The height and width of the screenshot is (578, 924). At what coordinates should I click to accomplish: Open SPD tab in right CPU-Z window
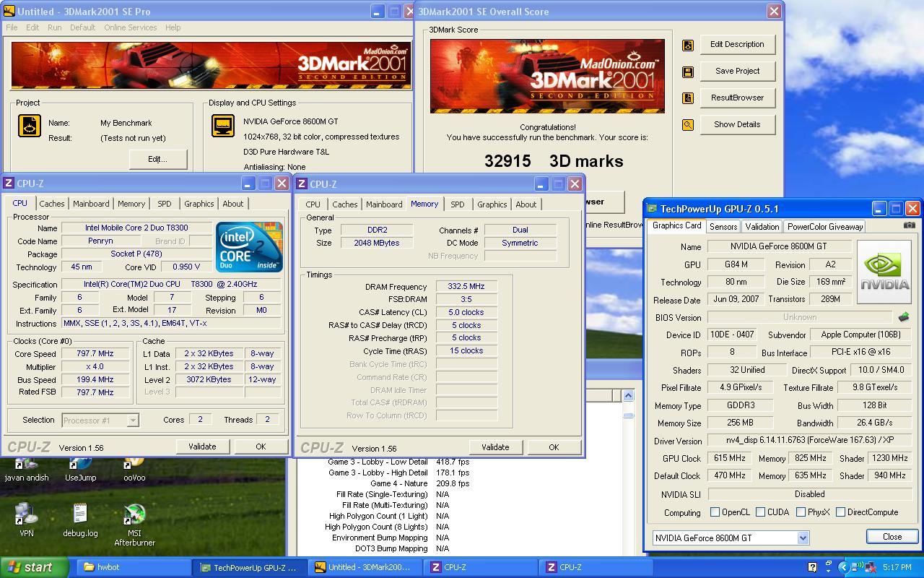458,204
